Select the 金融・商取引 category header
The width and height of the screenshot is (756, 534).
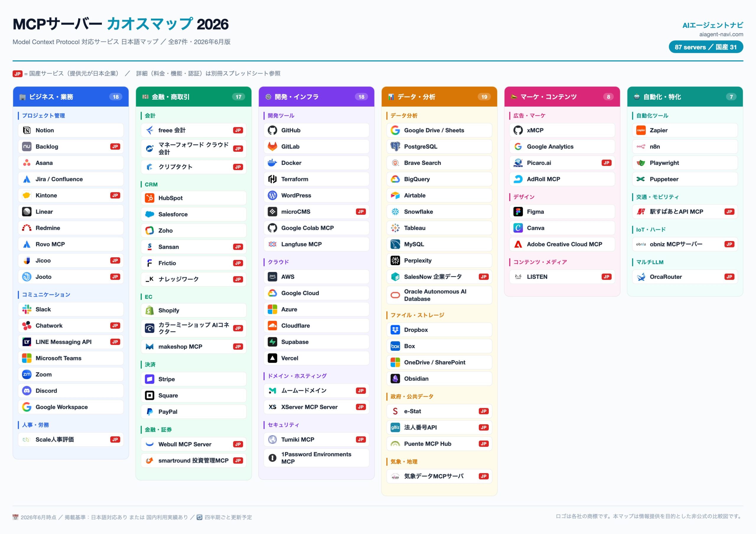(x=194, y=97)
